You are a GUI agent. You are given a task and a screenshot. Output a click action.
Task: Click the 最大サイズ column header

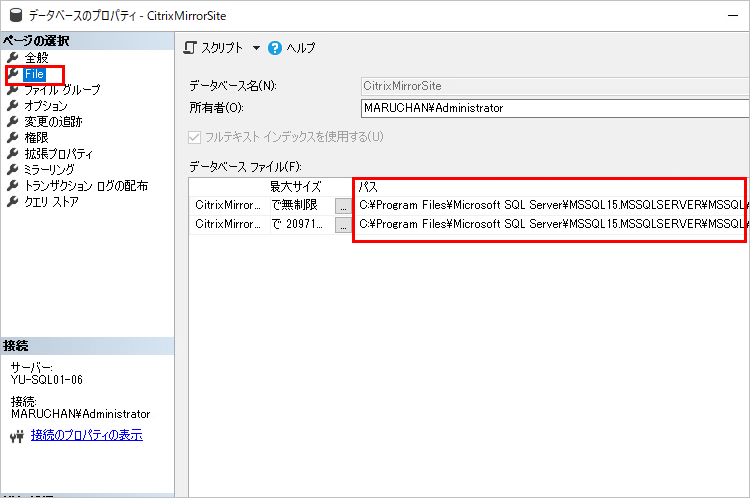click(x=296, y=187)
